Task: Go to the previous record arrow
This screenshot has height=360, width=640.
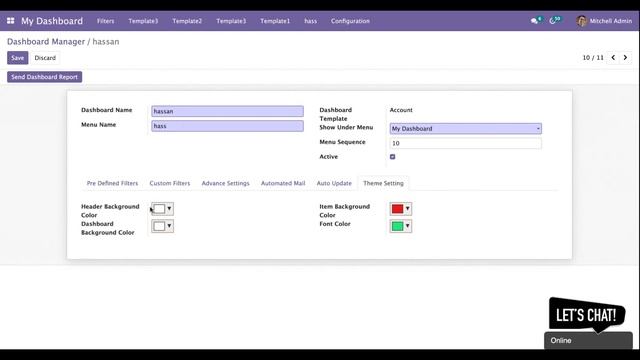Action: tap(613, 58)
